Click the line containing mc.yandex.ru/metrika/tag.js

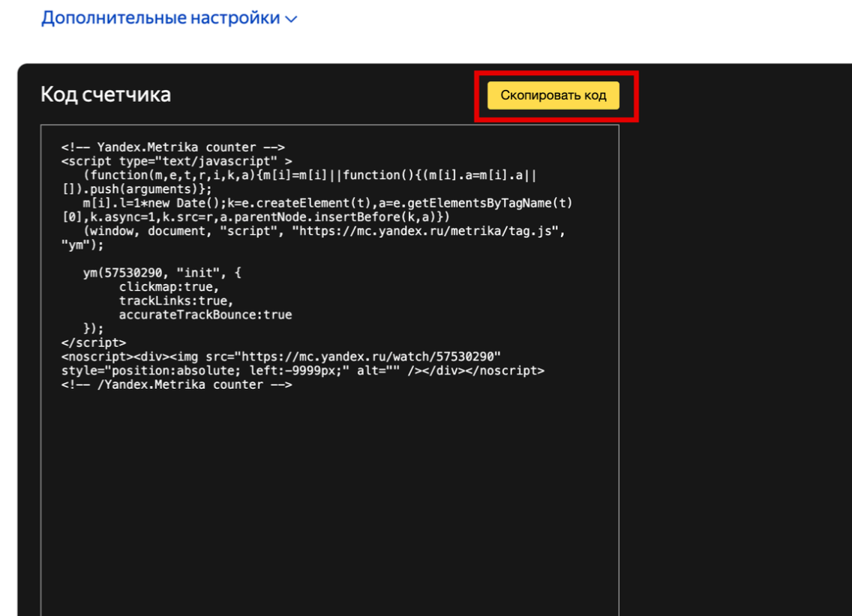point(324,232)
